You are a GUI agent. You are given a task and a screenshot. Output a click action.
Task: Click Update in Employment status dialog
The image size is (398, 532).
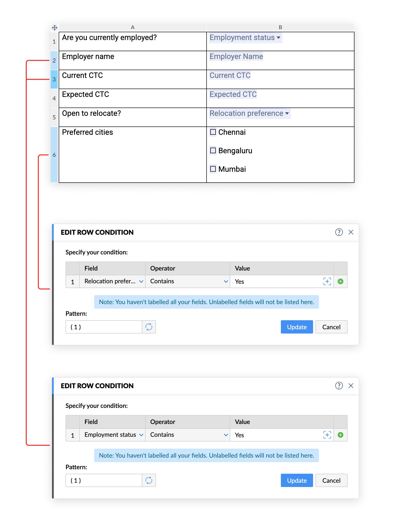297,480
